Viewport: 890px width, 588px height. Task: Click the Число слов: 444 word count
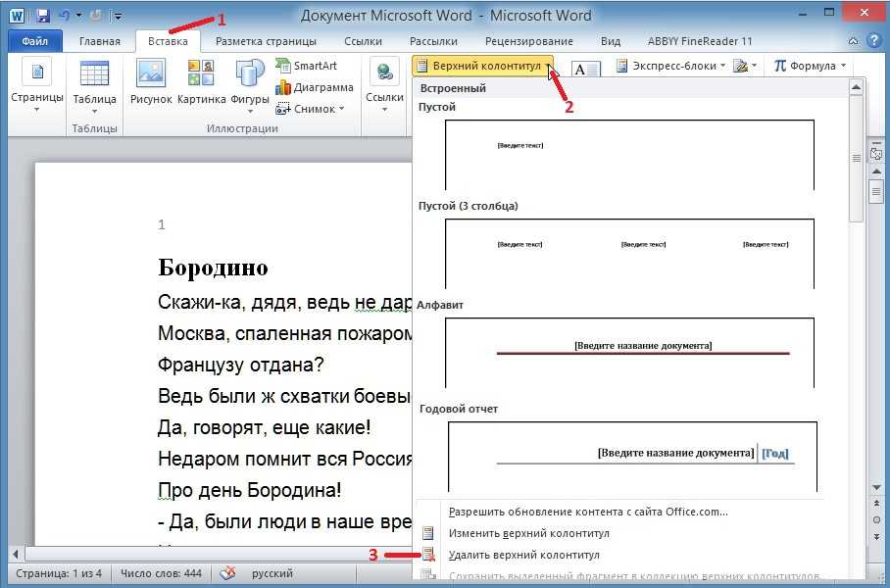coord(161,573)
